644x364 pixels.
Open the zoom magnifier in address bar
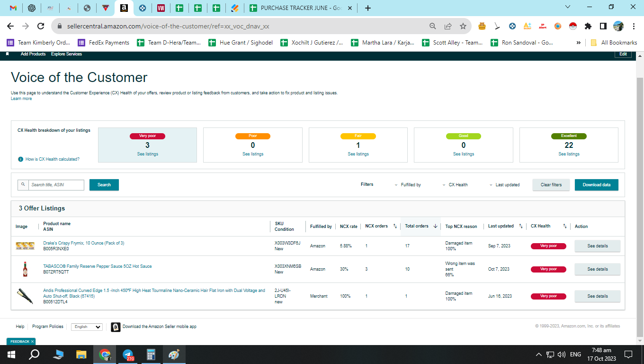click(x=433, y=27)
